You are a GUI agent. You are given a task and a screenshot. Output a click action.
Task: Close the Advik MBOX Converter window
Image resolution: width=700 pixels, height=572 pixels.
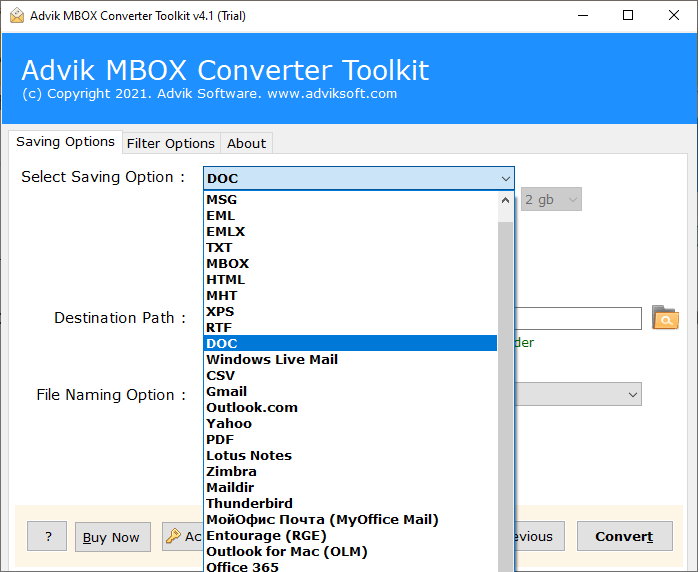coord(674,16)
